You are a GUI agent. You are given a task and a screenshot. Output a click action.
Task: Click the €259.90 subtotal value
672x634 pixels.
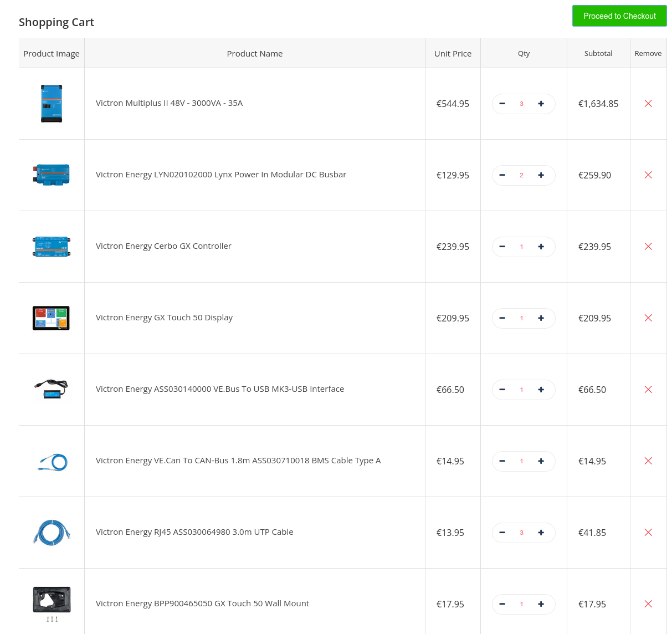594,175
